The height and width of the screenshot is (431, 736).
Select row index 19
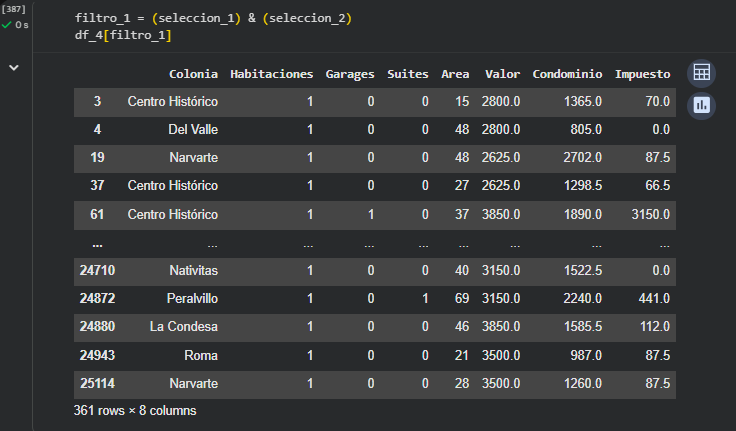(97, 158)
